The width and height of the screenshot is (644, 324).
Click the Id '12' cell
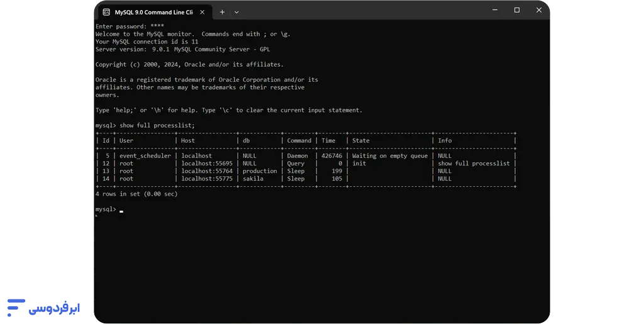pyautogui.click(x=106, y=164)
